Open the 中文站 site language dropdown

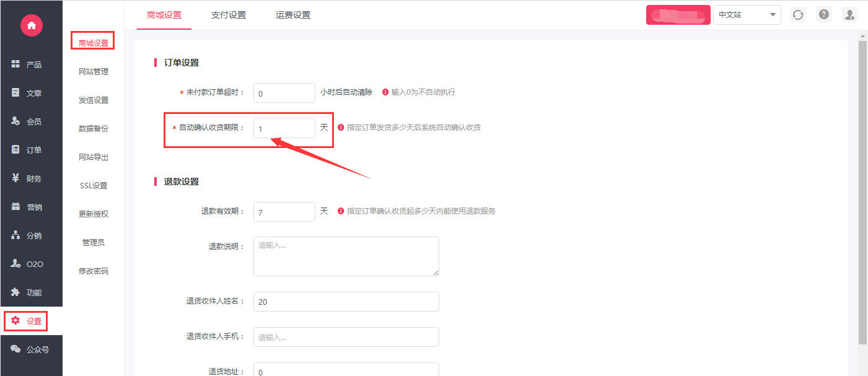[x=747, y=15]
